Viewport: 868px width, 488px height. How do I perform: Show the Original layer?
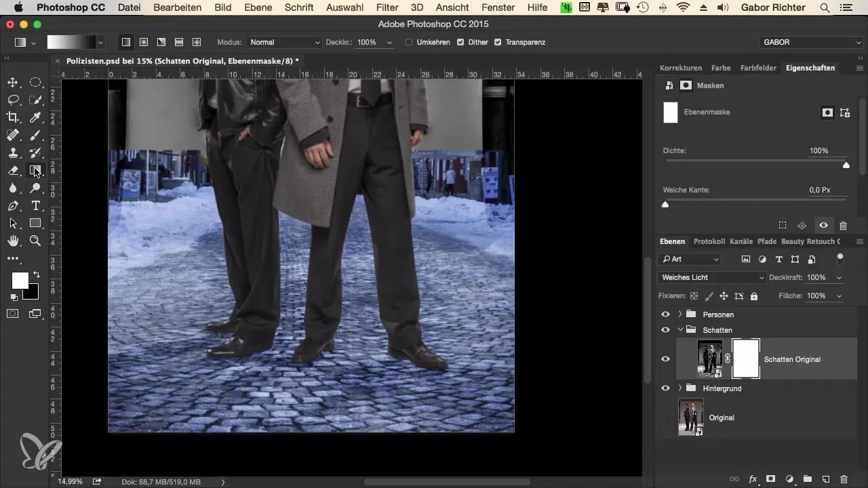[665, 418]
